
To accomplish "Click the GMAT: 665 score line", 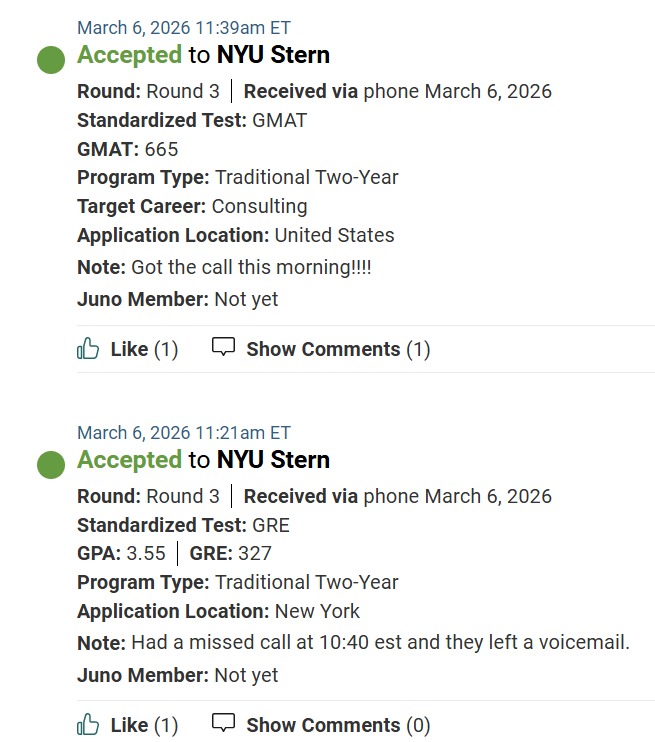I will [x=128, y=149].
